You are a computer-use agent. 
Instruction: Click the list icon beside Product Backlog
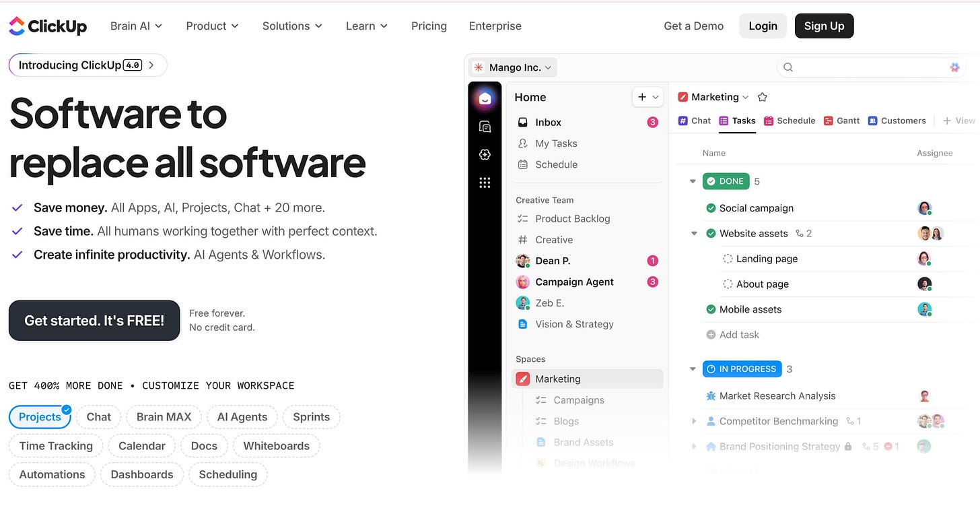(522, 219)
